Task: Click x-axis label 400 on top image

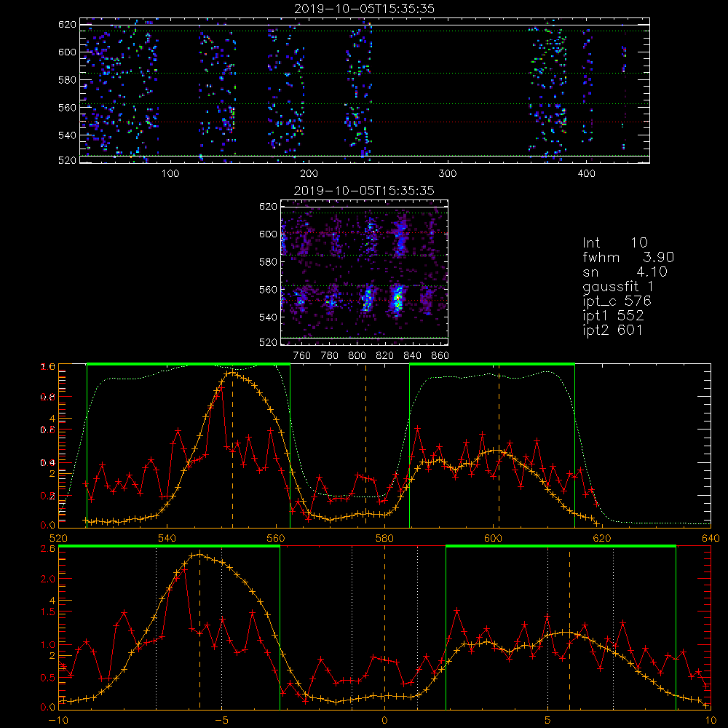Action: [x=586, y=174]
